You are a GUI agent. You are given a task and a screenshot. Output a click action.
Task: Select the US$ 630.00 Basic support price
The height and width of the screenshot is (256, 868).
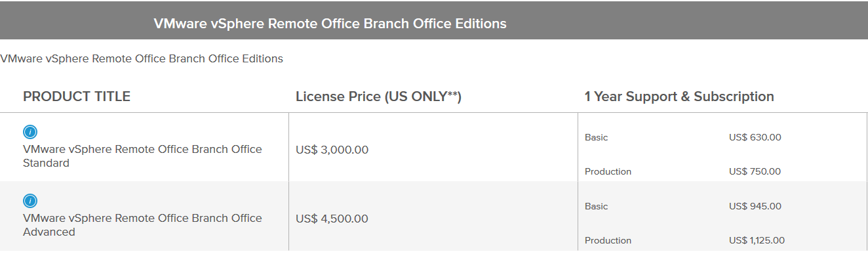[755, 137]
